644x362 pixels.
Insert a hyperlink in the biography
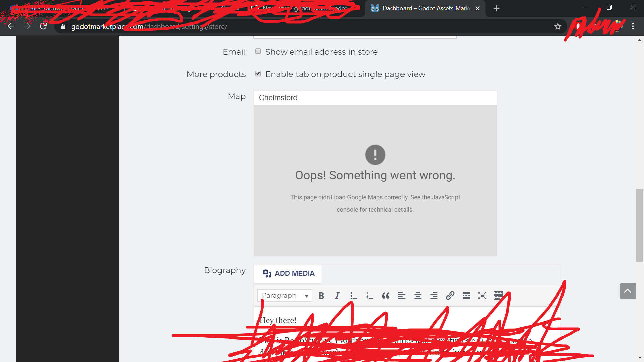pos(450,296)
